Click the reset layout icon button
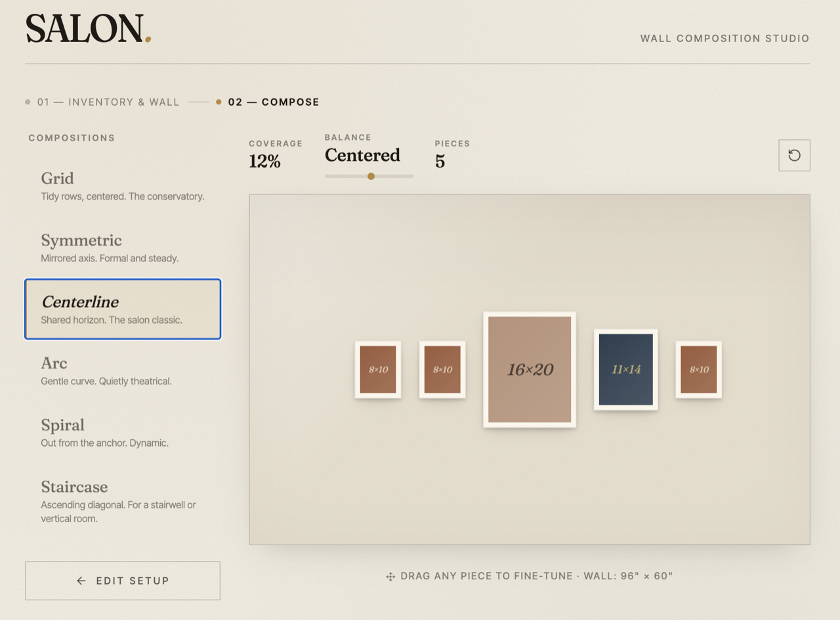Screen dimensions: 840x620 [x=794, y=156]
